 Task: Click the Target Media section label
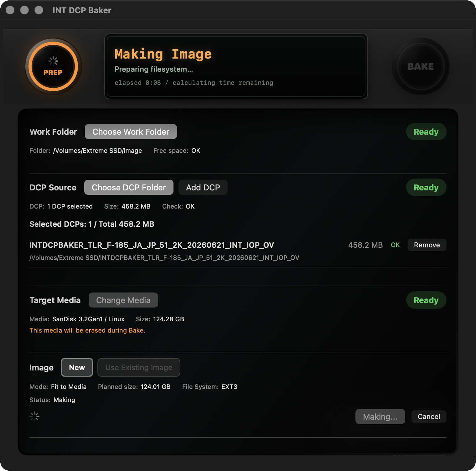pyautogui.click(x=55, y=300)
